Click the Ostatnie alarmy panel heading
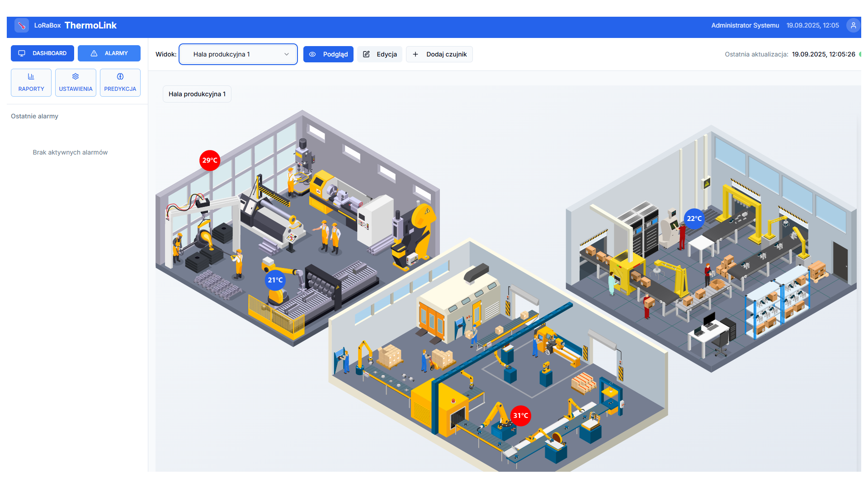 point(35,116)
